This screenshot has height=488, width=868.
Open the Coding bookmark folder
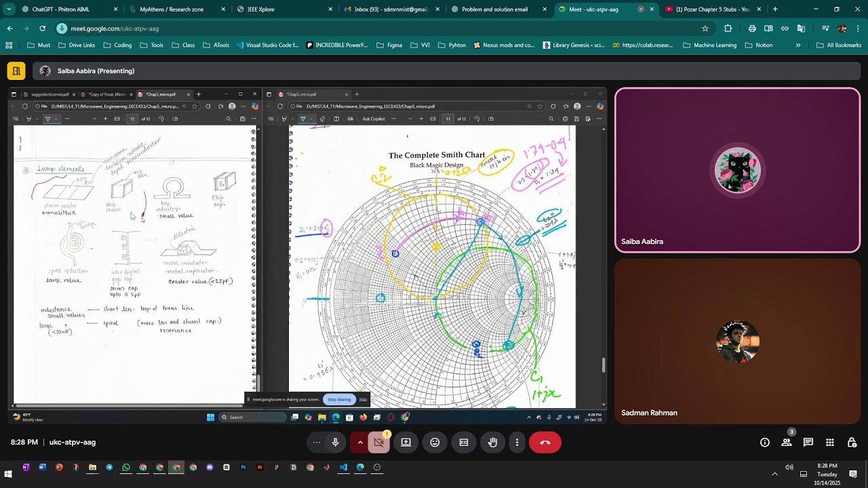[x=117, y=45]
